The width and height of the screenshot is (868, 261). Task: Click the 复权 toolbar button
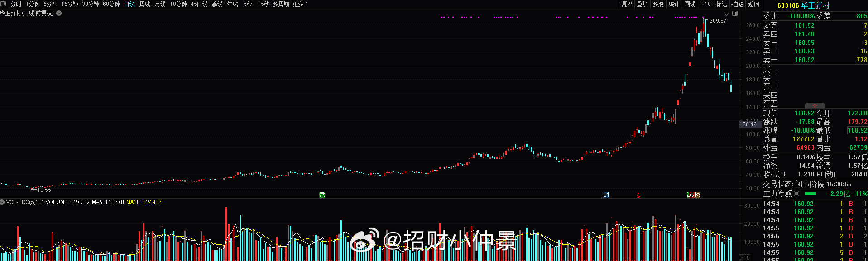(x=627, y=4)
